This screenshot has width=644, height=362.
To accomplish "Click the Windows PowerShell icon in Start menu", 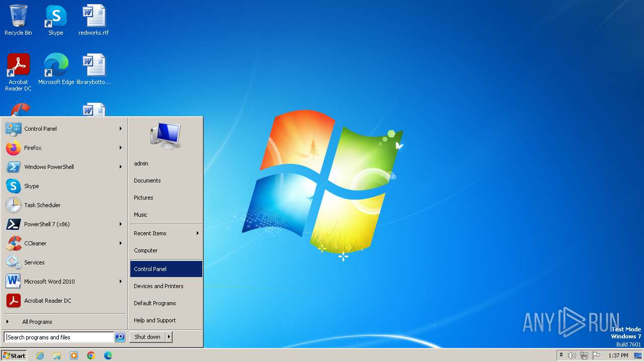I will pos(13,167).
